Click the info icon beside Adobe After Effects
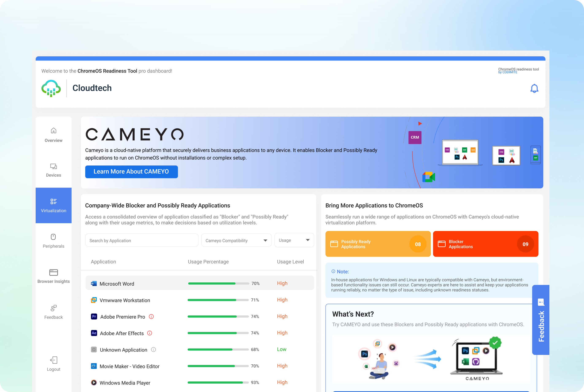 click(150, 333)
